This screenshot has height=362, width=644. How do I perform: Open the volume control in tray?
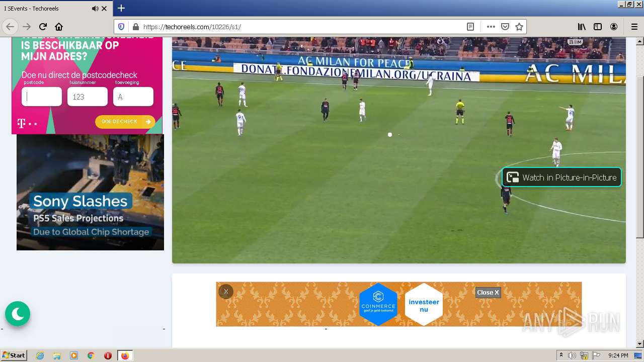572,355
